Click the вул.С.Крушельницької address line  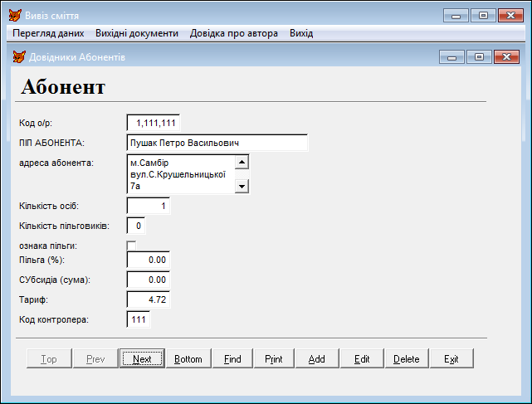[x=178, y=174]
